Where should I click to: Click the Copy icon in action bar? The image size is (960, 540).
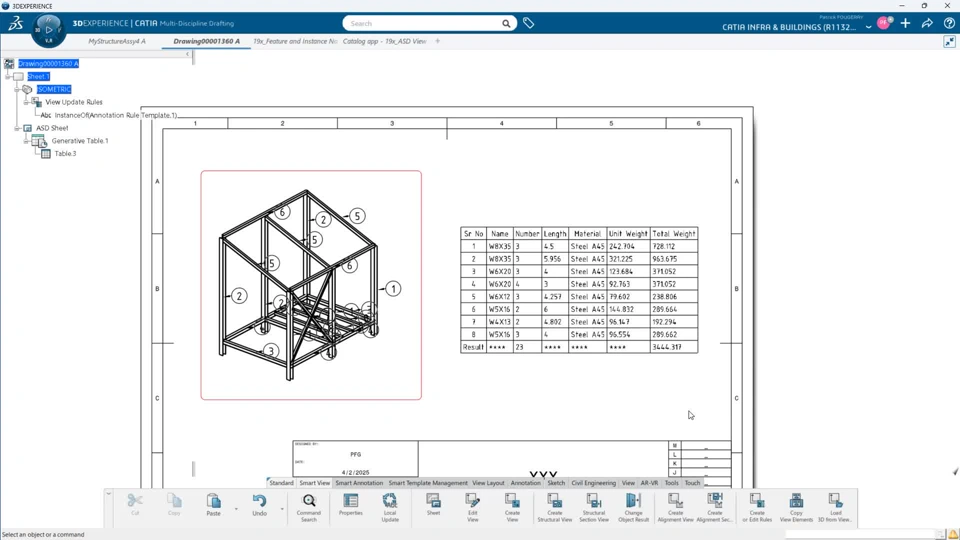(x=174, y=501)
